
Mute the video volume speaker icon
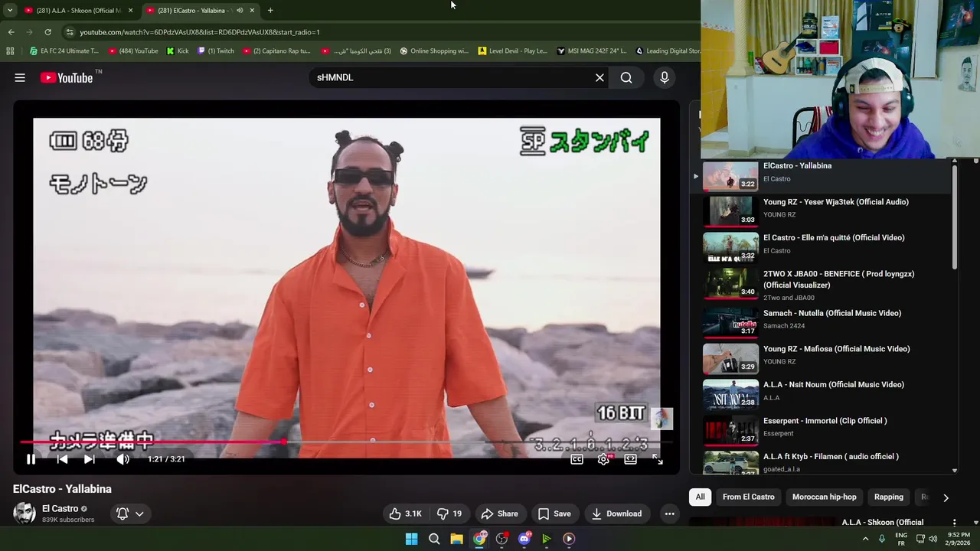[122, 459]
